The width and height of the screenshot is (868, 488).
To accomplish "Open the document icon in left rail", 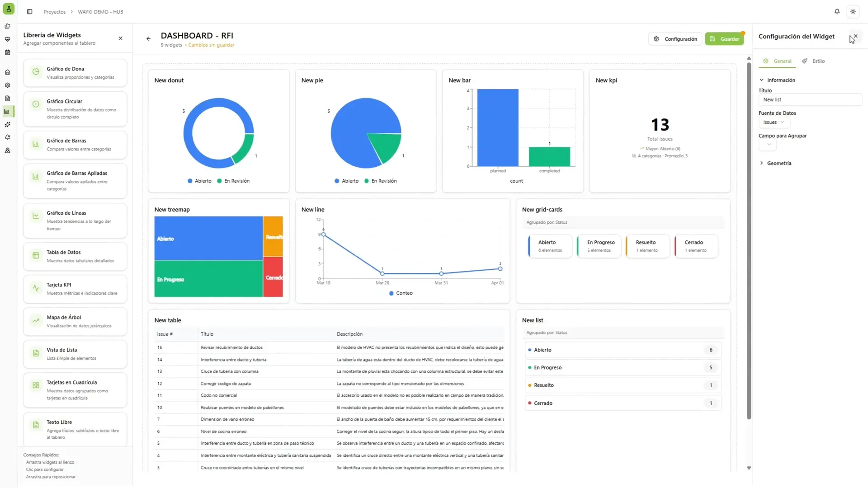I will click(7, 99).
